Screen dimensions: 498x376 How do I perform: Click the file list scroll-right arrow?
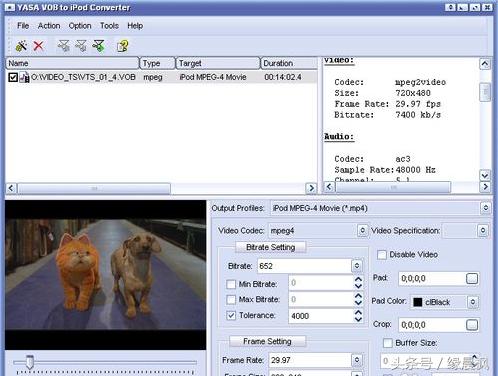[x=311, y=188]
